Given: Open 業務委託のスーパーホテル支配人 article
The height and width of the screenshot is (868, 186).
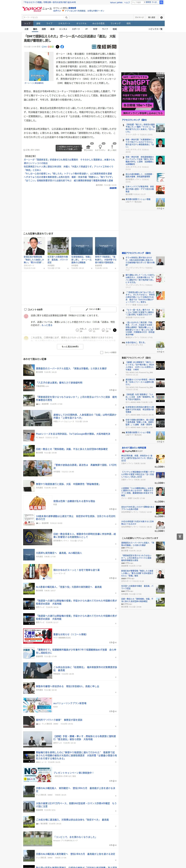Looking at the screenshot, I should [71, 368].
